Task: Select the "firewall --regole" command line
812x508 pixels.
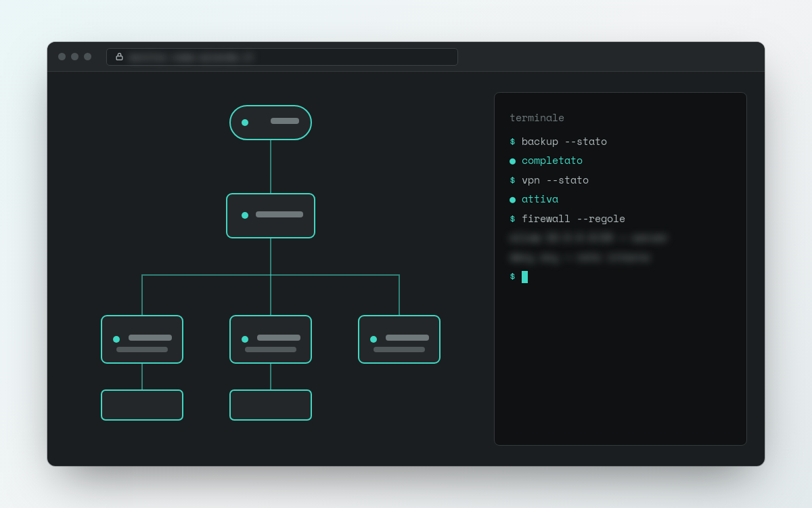Action: [573, 219]
